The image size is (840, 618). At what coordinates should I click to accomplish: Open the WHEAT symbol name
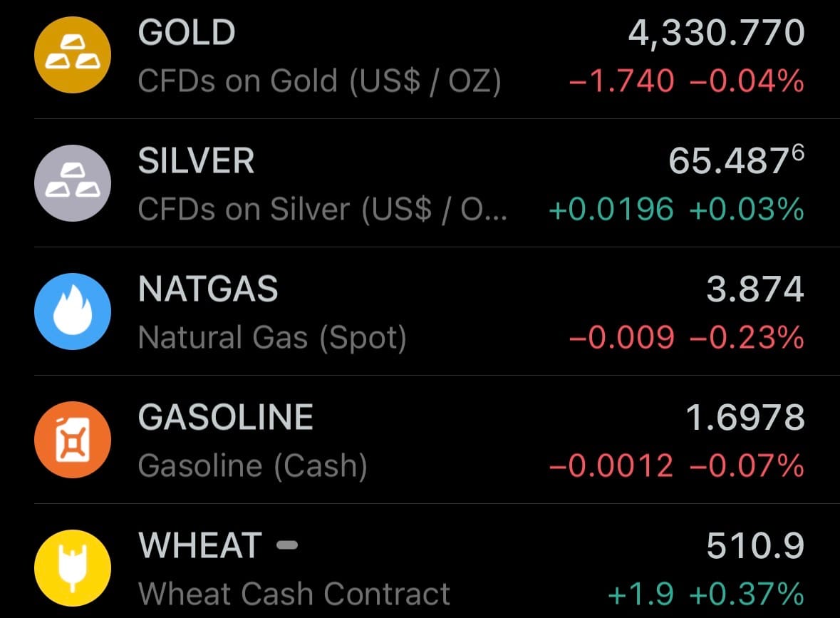click(200, 546)
